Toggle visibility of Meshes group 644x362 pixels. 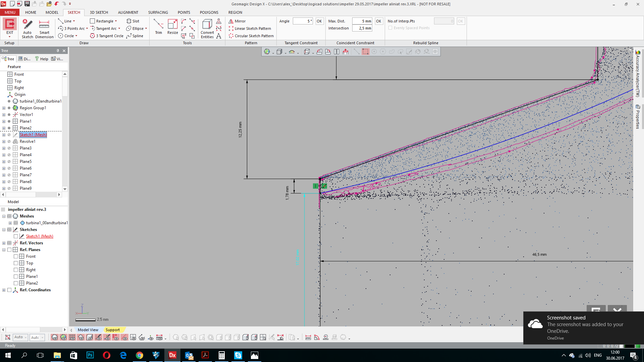point(9,216)
